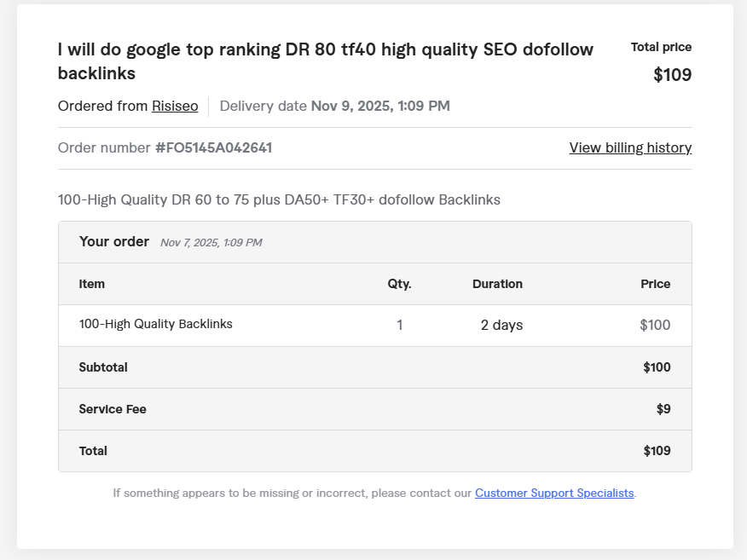Click View billing history link

(630, 148)
